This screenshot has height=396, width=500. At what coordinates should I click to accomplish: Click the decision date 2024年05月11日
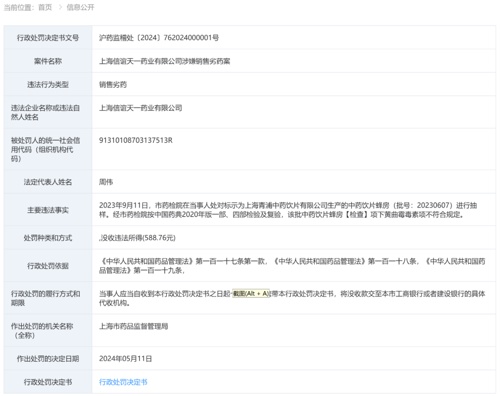125,359
